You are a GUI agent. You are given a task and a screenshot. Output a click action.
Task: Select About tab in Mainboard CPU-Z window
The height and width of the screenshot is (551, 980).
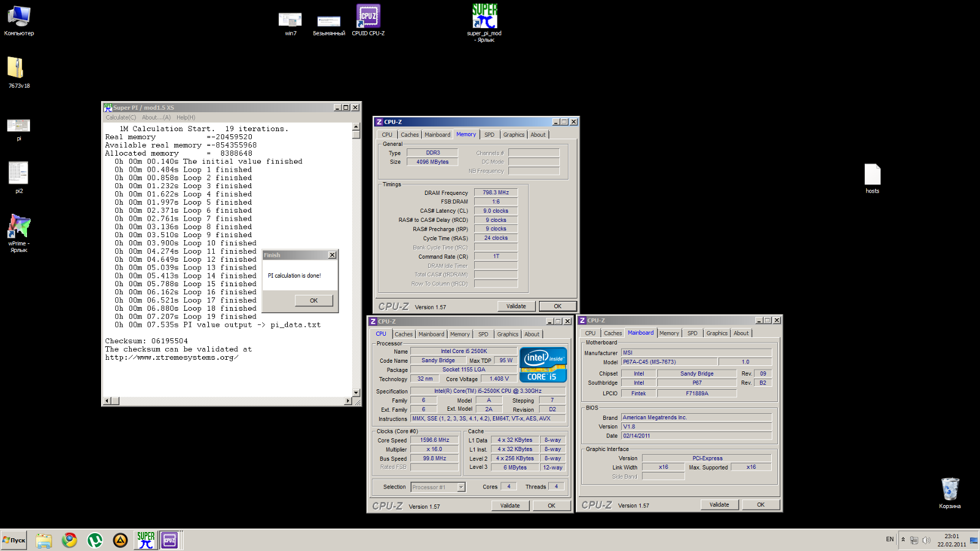point(741,333)
